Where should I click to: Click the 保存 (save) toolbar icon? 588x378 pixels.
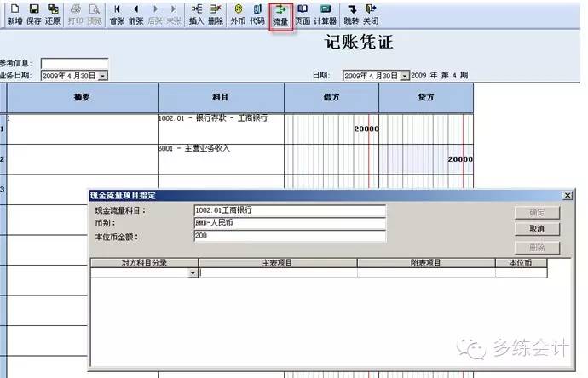tap(34, 14)
